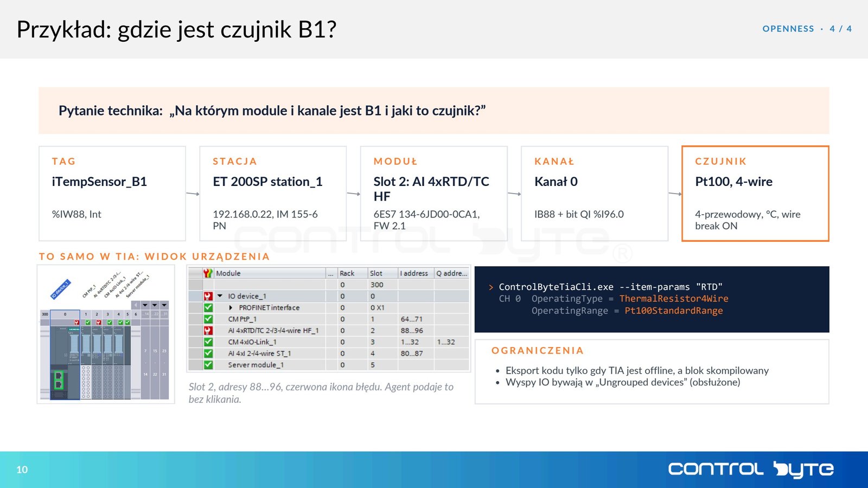Click the ControlByteTiaCli.exe command line

click(x=610, y=287)
